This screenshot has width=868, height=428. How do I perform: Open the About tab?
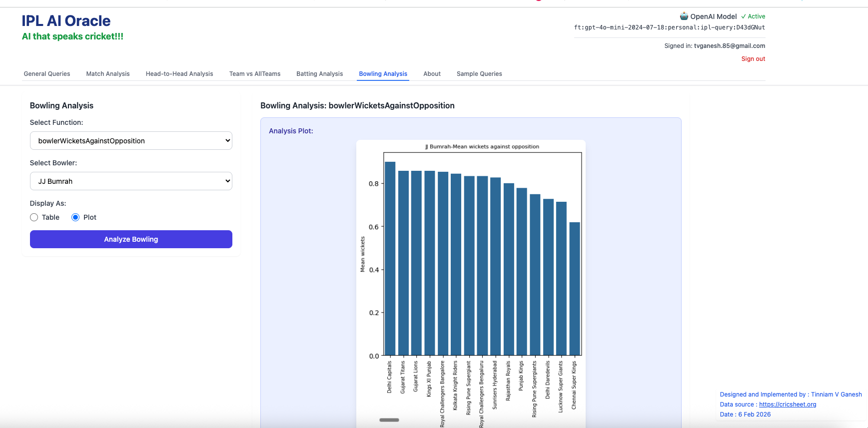coord(432,74)
